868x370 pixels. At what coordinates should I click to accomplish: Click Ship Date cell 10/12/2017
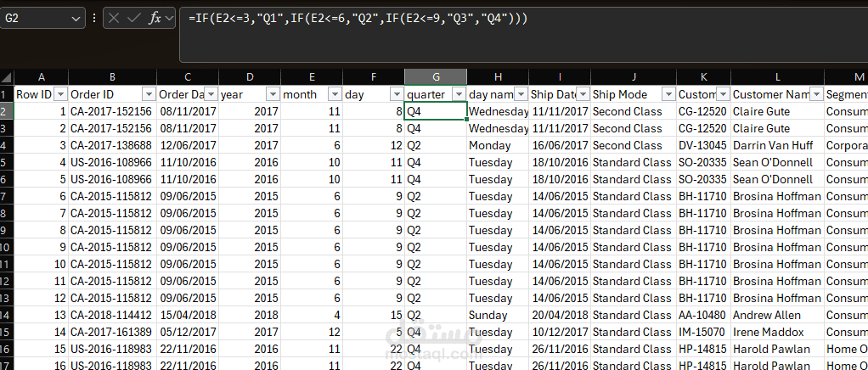tap(560, 333)
